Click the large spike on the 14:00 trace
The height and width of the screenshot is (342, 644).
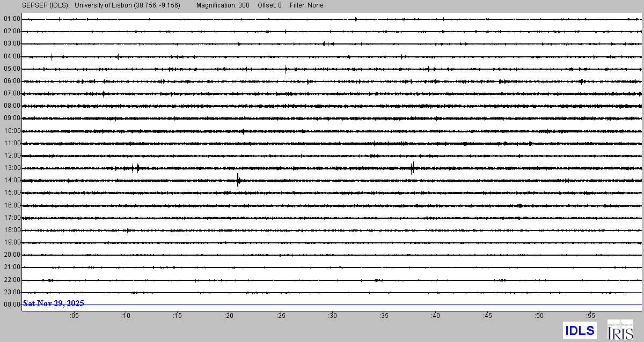[x=238, y=181]
